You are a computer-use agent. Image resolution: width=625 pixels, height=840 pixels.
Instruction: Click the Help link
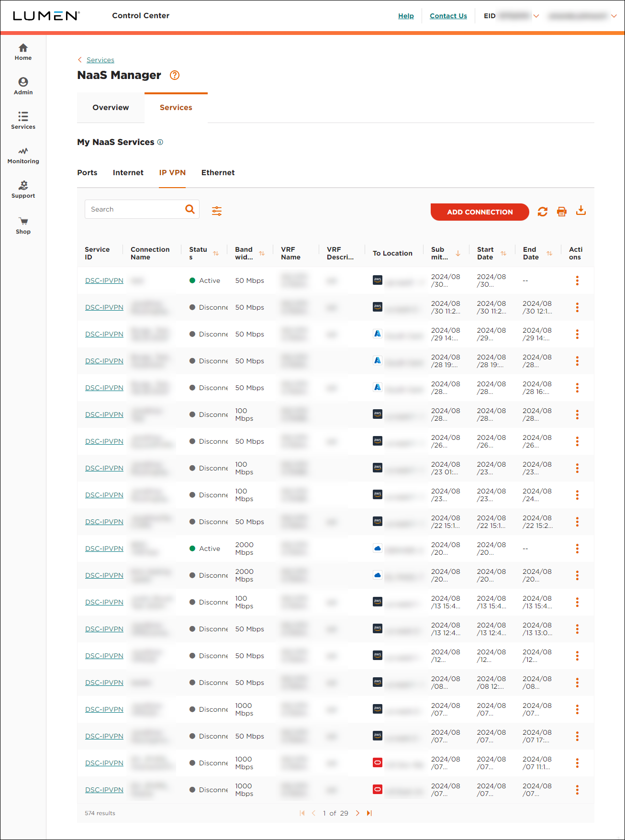(406, 16)
